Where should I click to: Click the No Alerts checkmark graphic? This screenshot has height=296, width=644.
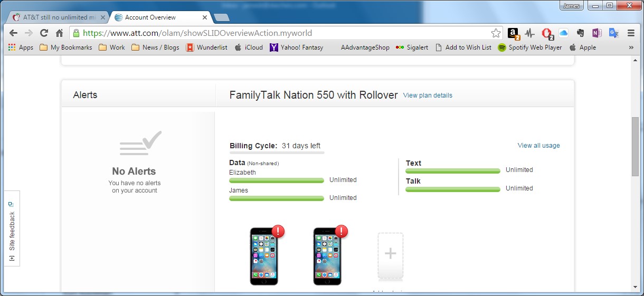(140, 144)
